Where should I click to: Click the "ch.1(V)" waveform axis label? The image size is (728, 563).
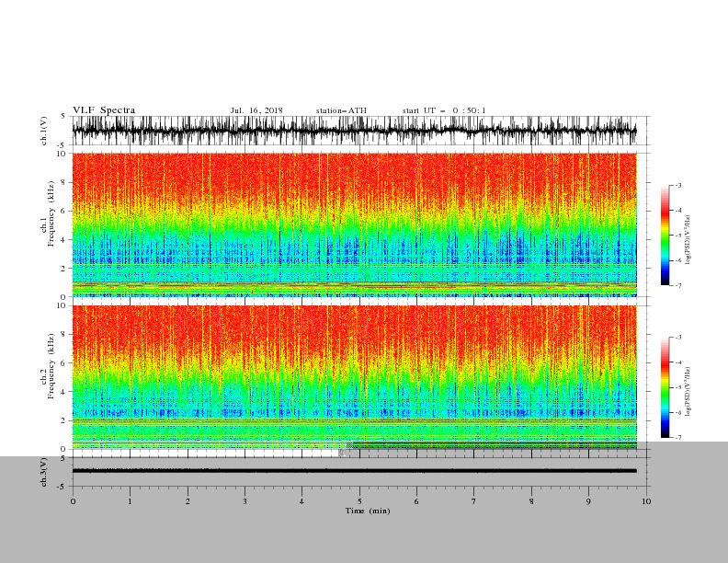pyautogui.click(x=44, y=131)
